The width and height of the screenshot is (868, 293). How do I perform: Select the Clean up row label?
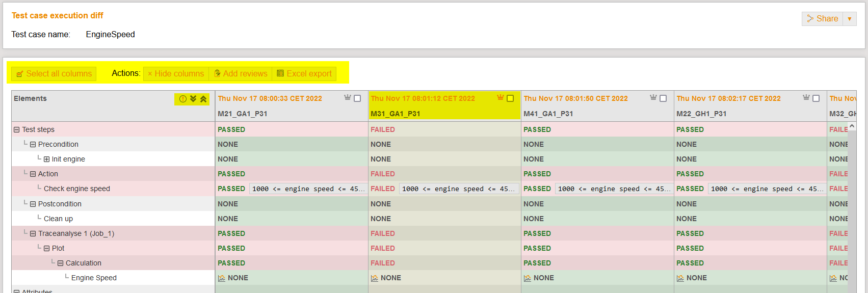point(58,219)
